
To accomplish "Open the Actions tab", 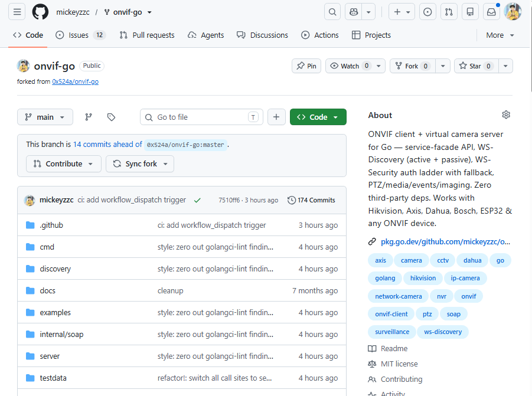I will pos(320,35).
